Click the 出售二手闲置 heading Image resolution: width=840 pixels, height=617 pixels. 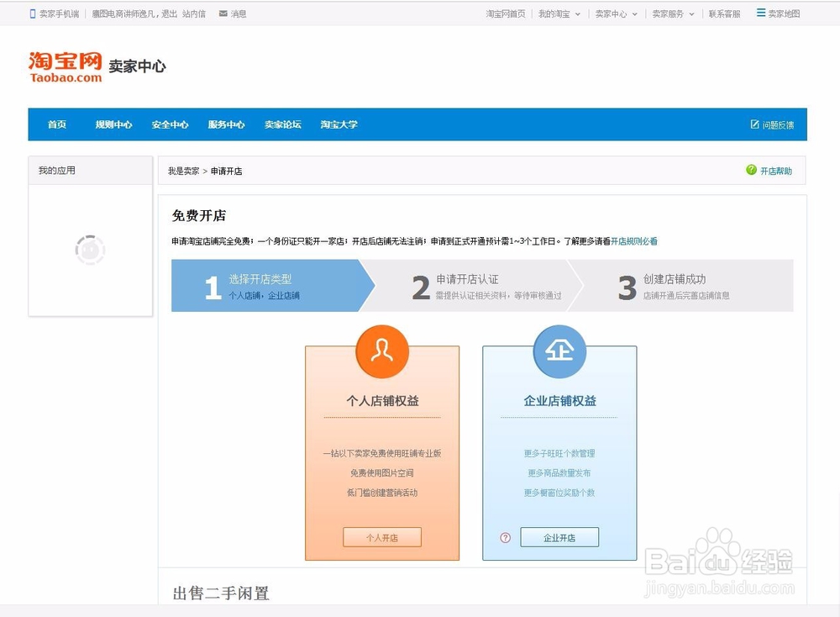click(x=221, y=593)
